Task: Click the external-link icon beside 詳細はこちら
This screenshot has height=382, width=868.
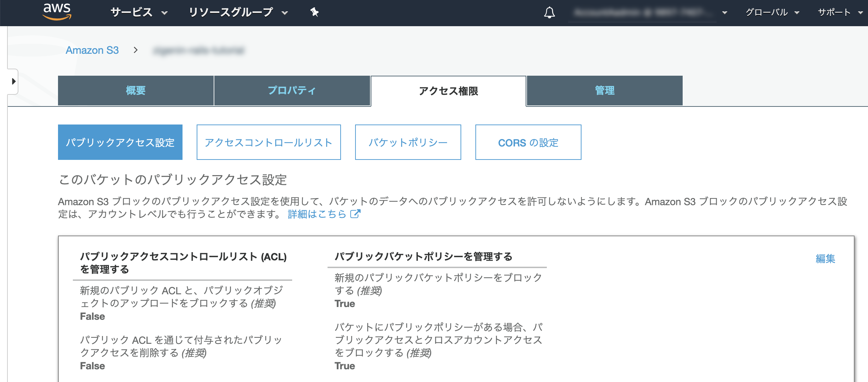Action: (x=355, y=214)
